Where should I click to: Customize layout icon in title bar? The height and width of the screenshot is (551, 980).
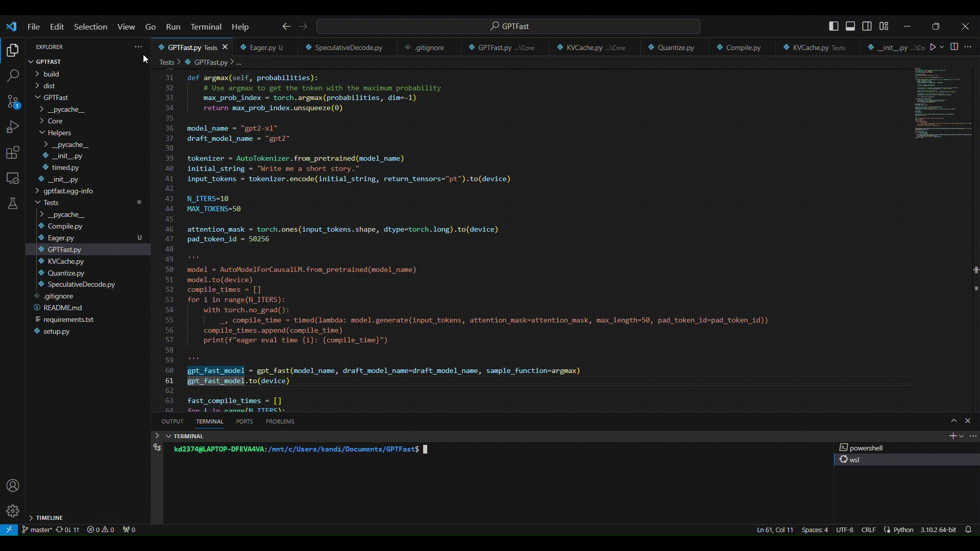click(884, 26)
